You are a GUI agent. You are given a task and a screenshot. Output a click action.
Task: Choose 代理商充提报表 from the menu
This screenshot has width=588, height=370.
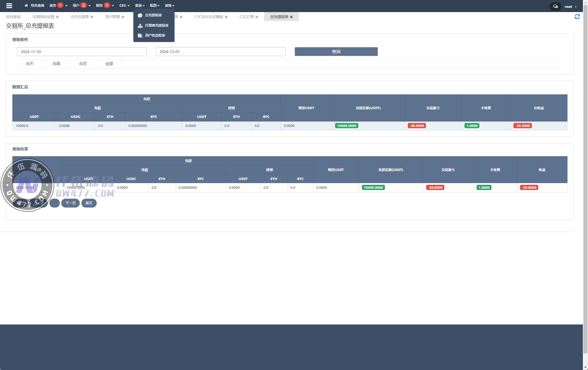coord(156,25)
